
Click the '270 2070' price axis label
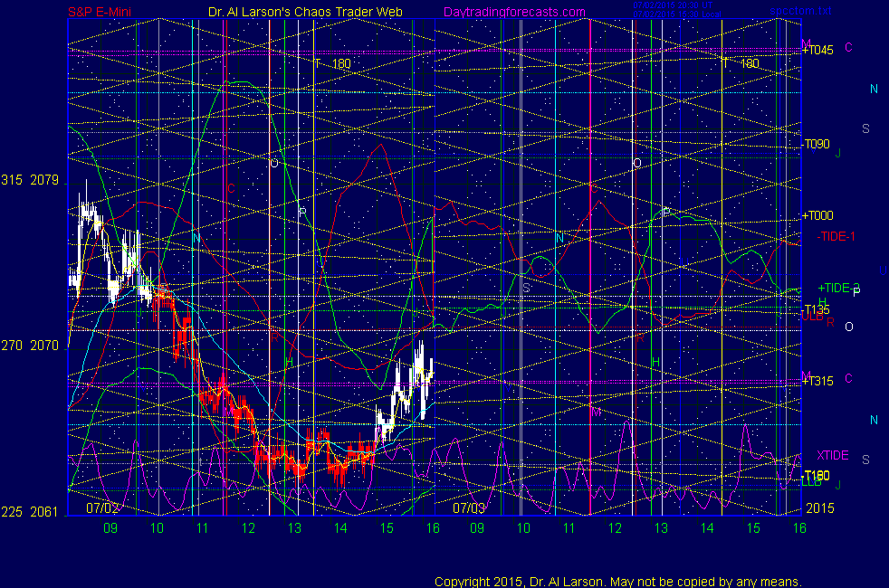coord(30,345)
